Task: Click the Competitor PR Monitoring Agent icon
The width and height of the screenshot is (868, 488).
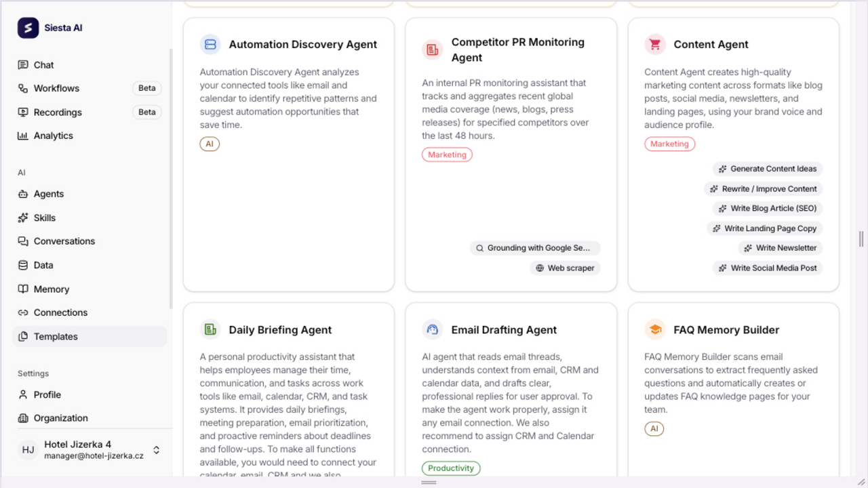Action: pos(433,49)
